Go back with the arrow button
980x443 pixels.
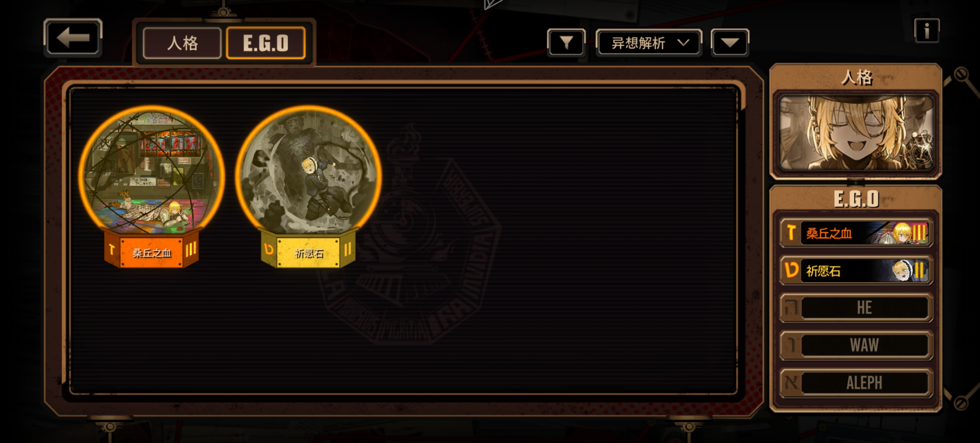point(73,37)
